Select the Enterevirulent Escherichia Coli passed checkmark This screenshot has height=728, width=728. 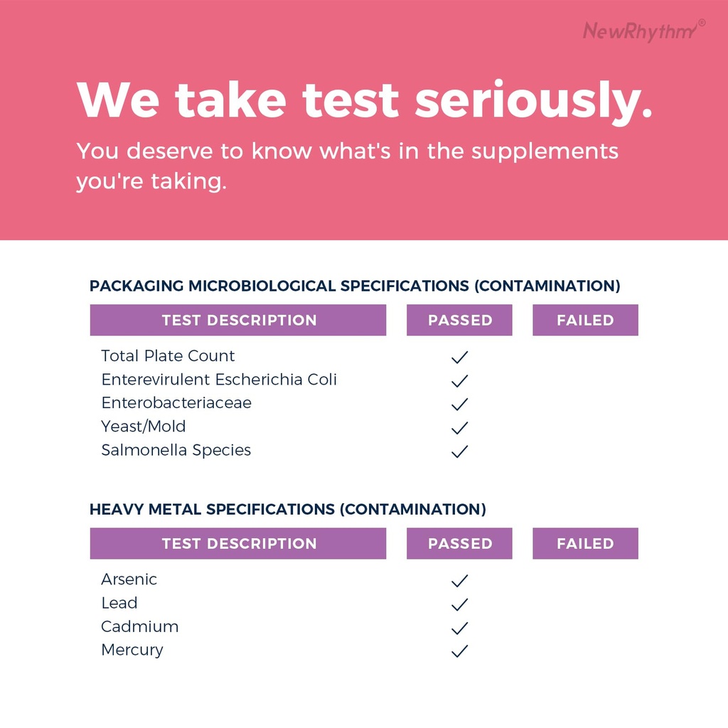coord(460,380)
